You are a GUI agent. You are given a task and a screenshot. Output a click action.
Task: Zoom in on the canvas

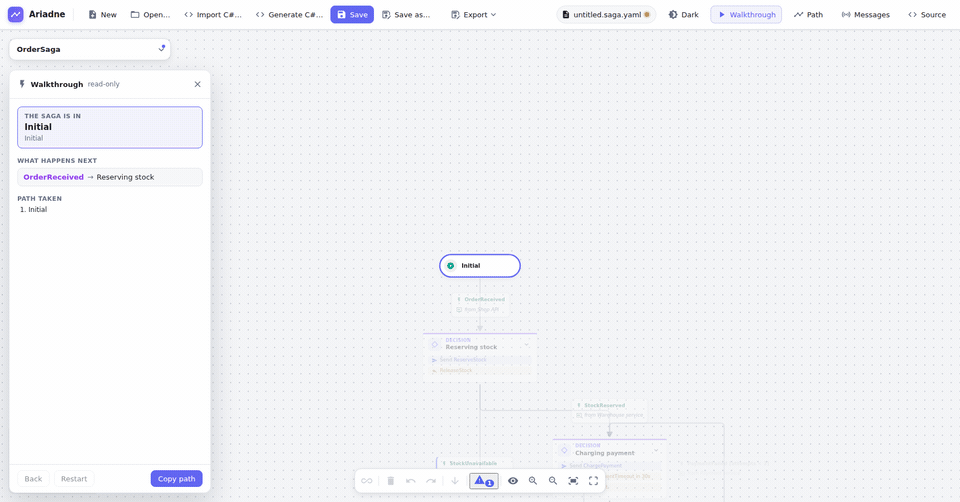tap(533, 481)
